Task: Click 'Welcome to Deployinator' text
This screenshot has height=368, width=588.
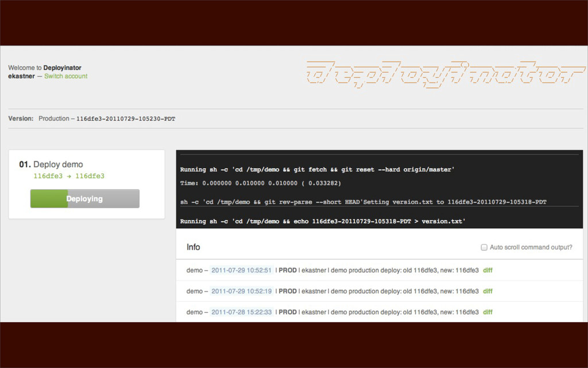Action: tap(45, 68)
